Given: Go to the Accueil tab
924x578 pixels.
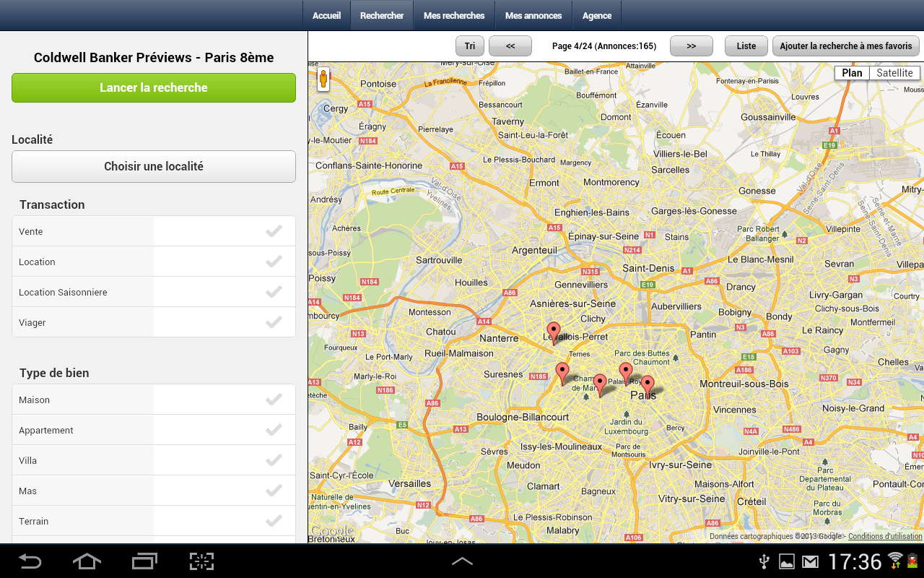Looking at the screenshot, I should (x=326, y=15).
